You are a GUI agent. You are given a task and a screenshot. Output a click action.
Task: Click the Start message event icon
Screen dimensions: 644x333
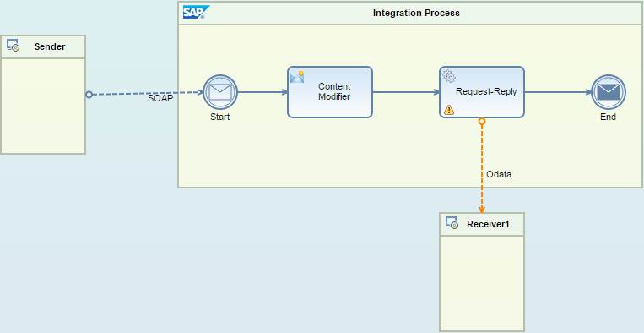tap(220, 92)
